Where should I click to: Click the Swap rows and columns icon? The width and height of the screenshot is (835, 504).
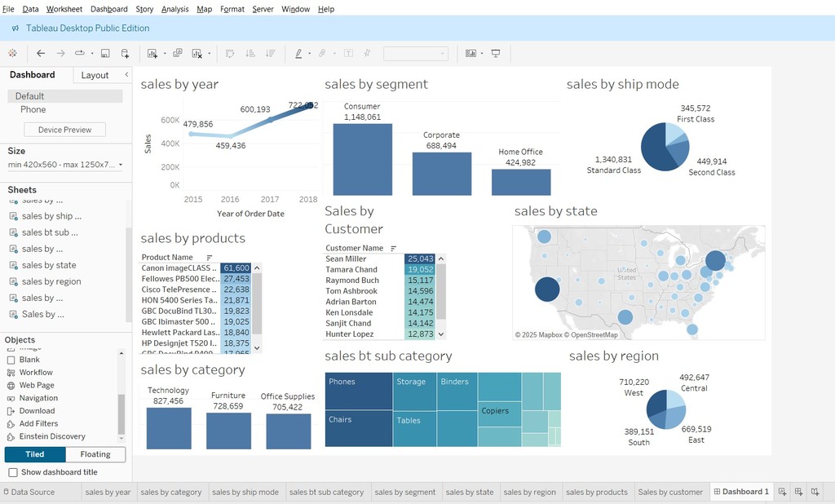point(230,53)
